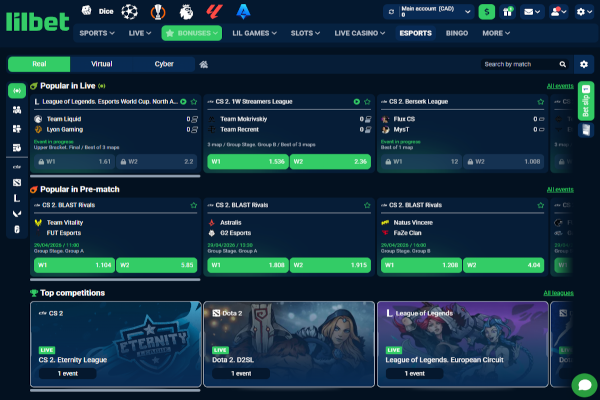Open the live chat support bubble
Screen dimensions: 600x400
tap(584, 385)
